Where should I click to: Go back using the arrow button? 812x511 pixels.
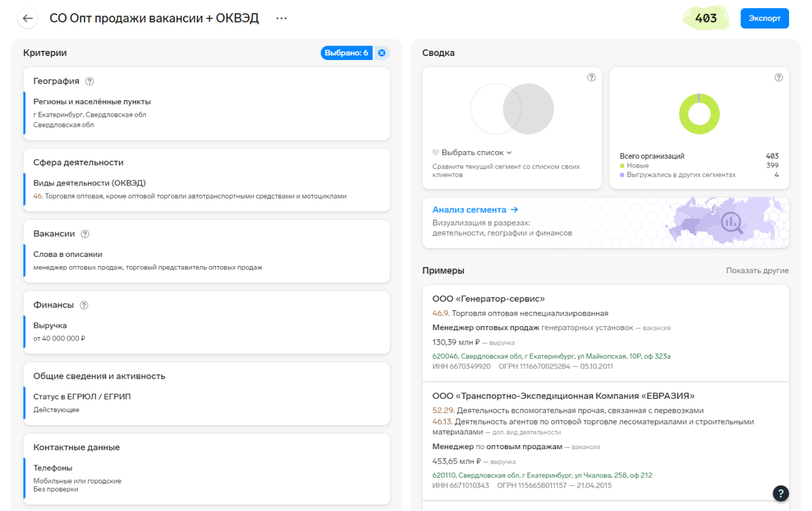27,18
